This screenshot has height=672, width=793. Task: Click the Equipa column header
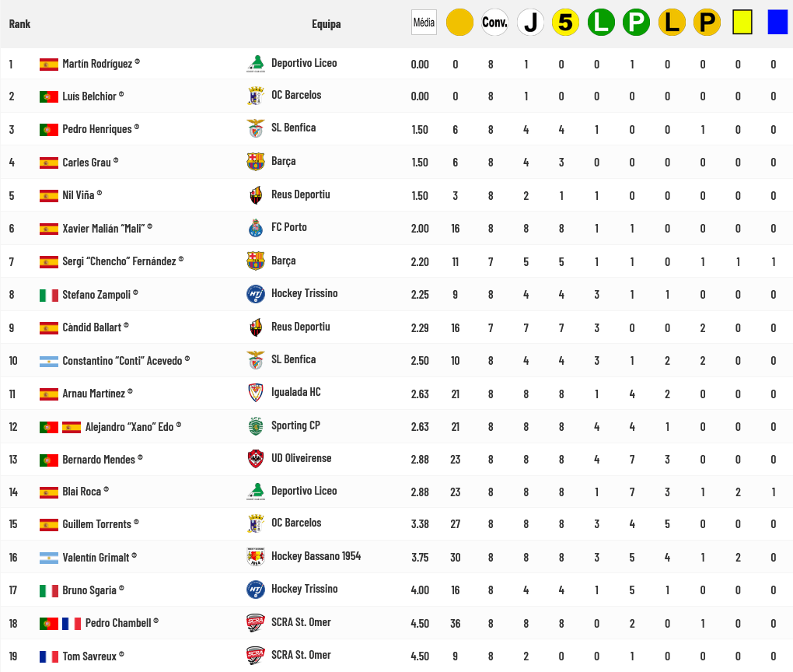click(x=326, y=23)
